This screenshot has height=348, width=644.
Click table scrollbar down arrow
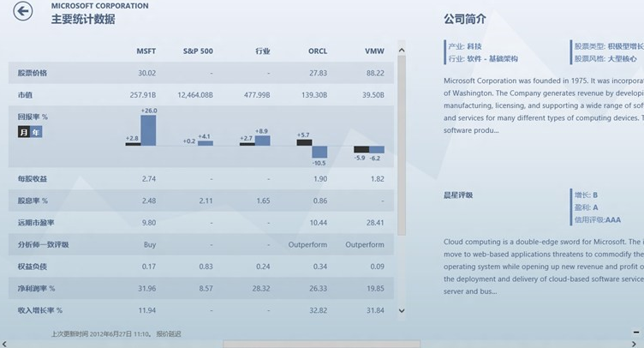pos(402,310)
